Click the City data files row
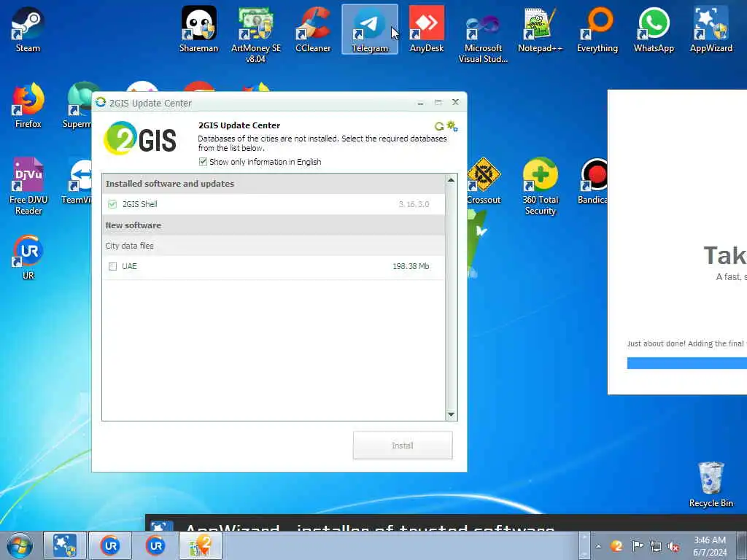 [x=274, y=246]
